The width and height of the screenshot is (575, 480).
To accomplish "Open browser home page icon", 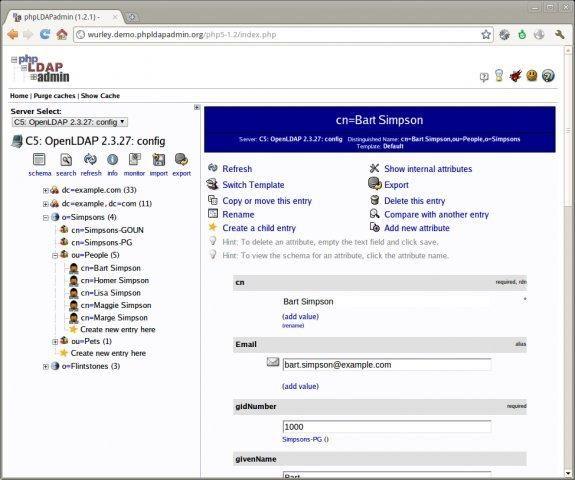I will click(62, 34).
